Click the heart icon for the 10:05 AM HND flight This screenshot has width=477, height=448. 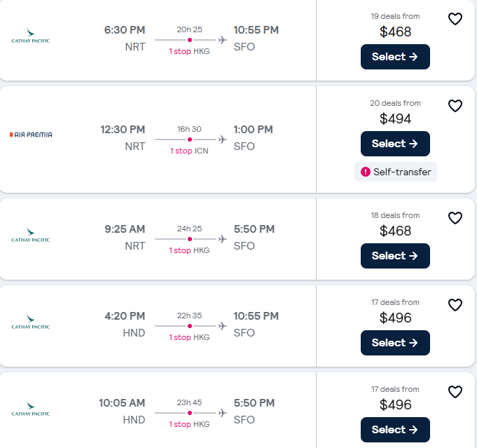[x=455, y=392]
